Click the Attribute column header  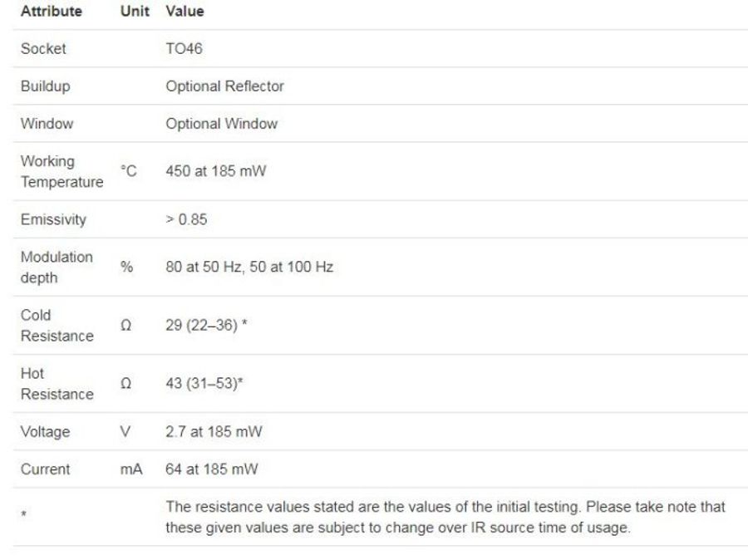(x=51, y=12)
